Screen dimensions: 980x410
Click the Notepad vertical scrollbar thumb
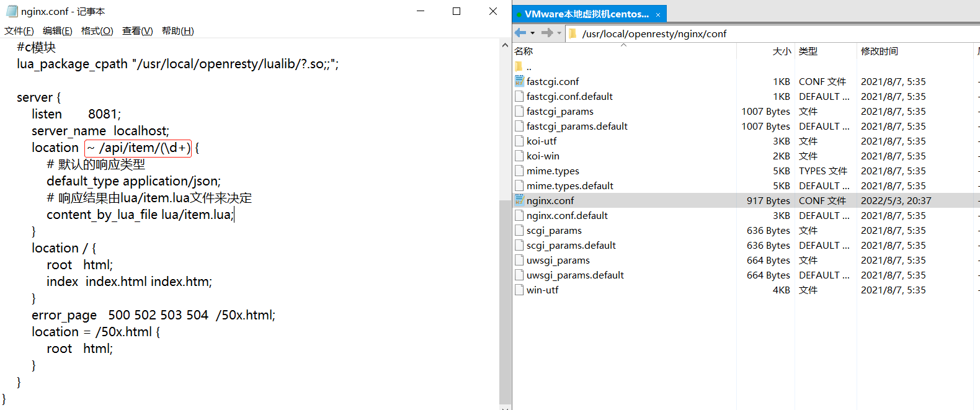click(x=505, y=301)
